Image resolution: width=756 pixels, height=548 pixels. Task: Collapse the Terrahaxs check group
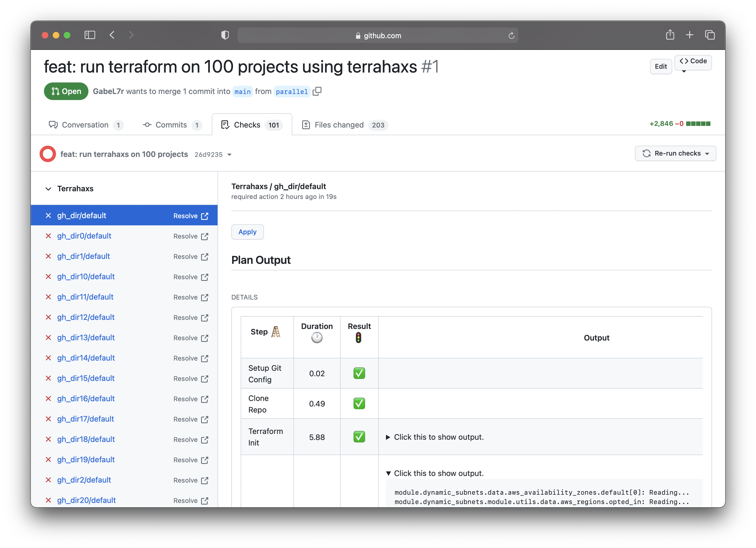(48, 189)
